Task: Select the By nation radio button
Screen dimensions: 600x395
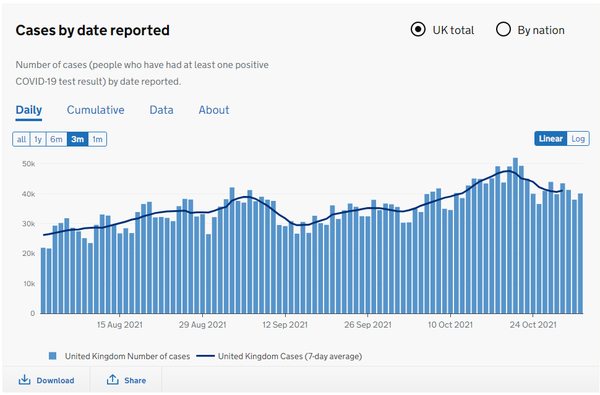Action: 503,29
